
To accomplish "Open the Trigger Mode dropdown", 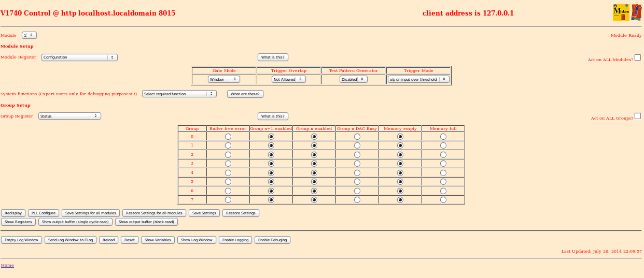I will (x=418, y=79).
